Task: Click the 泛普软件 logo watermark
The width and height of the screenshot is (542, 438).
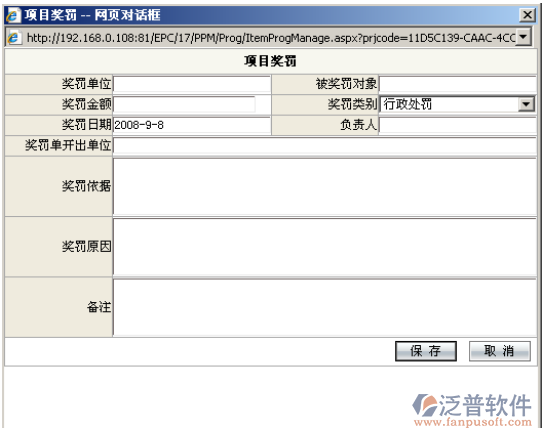Action: pyautogui.click(x=472, y=405)
